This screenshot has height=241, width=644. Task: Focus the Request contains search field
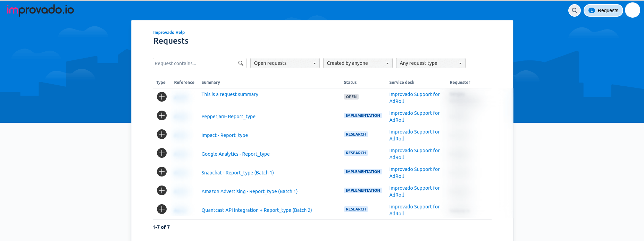coord(194,63)
